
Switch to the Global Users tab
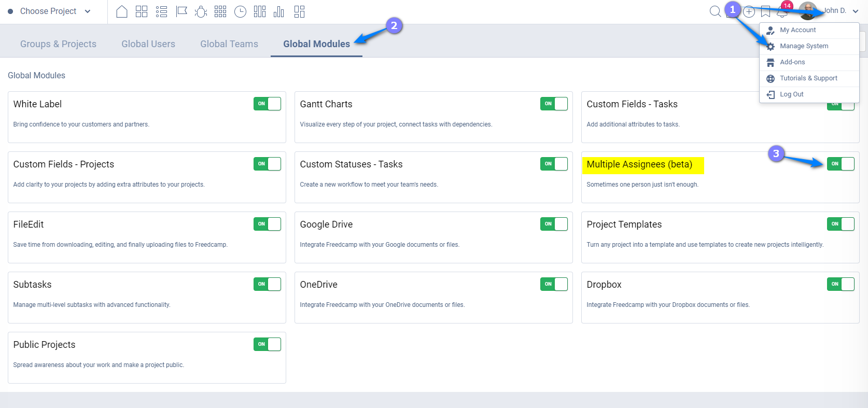click(148, 44)
